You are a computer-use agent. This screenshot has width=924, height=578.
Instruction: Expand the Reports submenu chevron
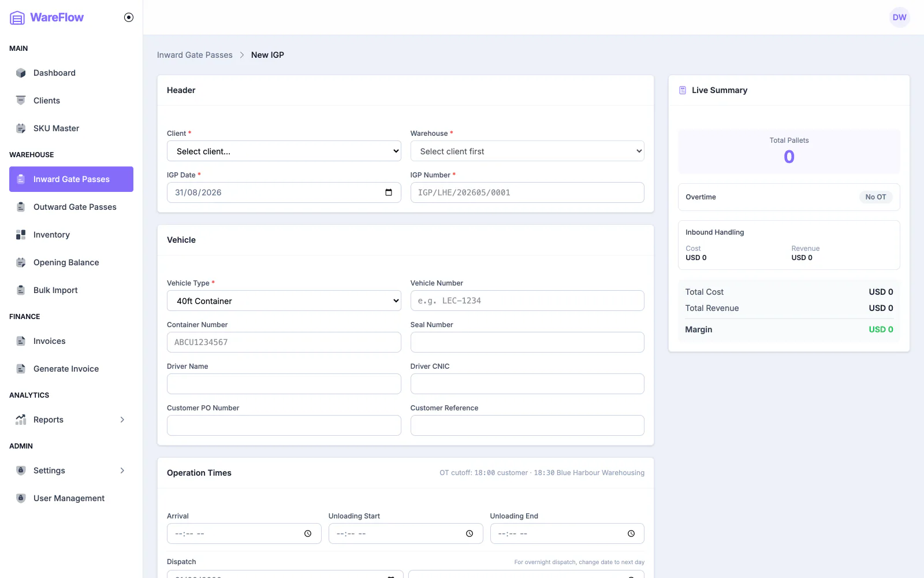tap(122, 420)
